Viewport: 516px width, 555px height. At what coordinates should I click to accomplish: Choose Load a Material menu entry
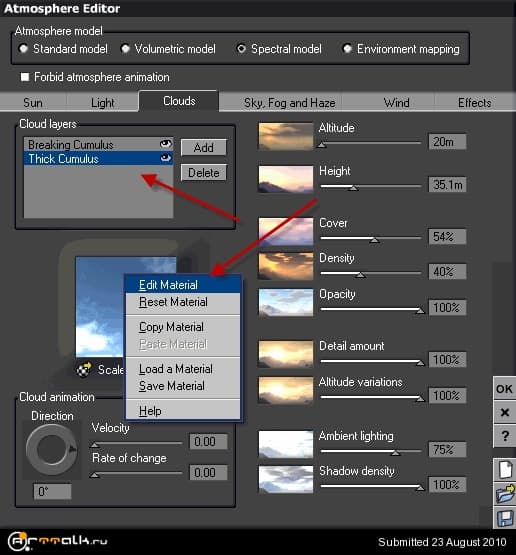coord(183,369)
